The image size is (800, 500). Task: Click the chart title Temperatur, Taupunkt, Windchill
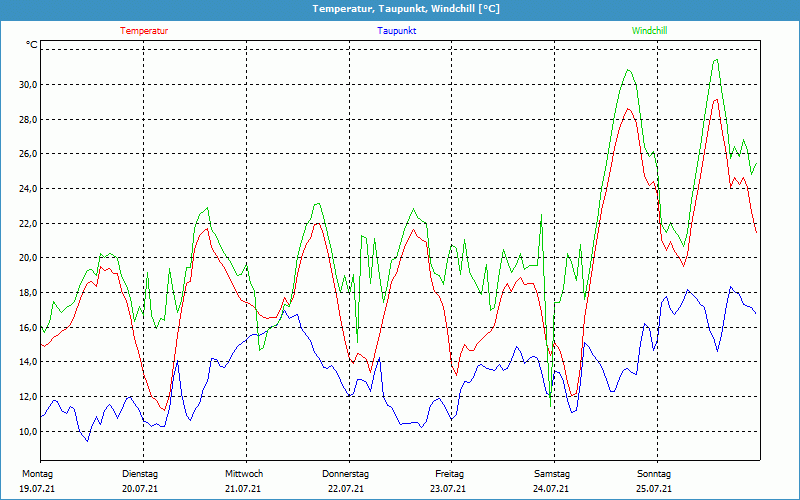[406, 9]
